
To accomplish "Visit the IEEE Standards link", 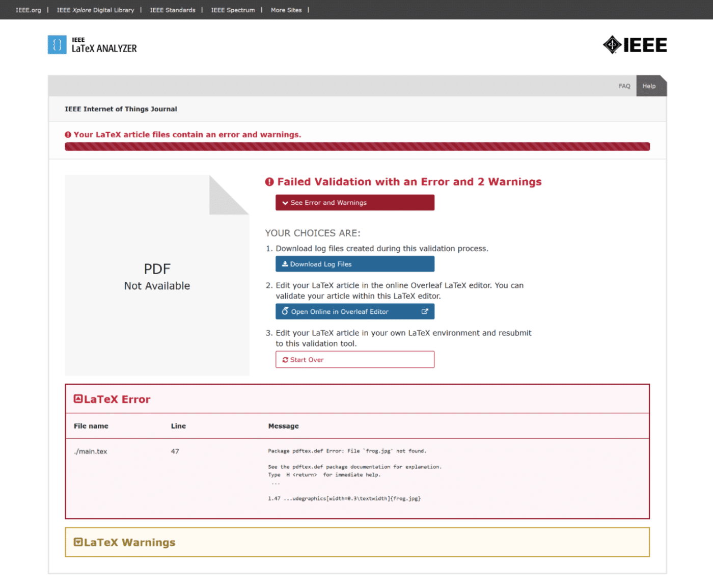I will click(x=173, y=10).
